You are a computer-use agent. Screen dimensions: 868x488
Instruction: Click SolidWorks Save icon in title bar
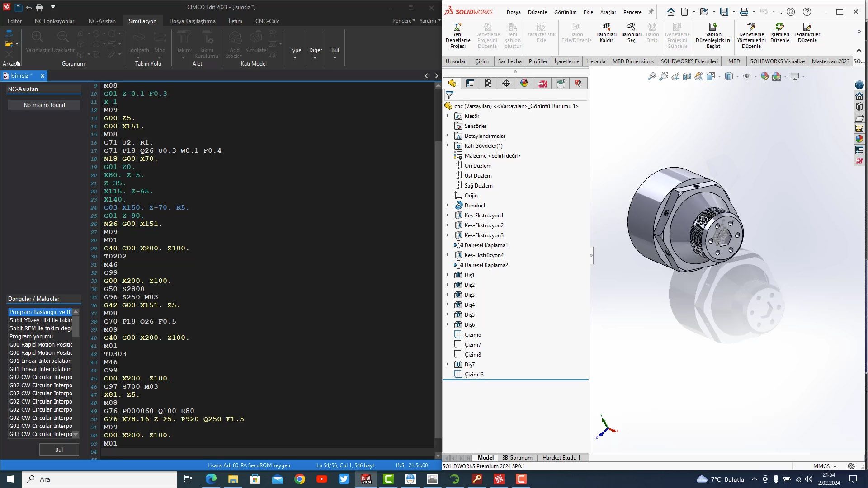point(724,12)
